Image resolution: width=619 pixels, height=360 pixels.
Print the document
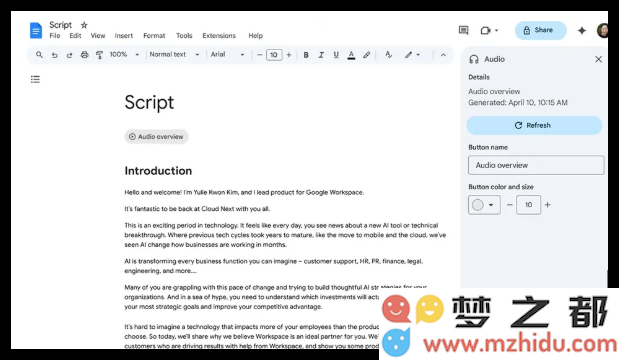click(x=84, y=55)
